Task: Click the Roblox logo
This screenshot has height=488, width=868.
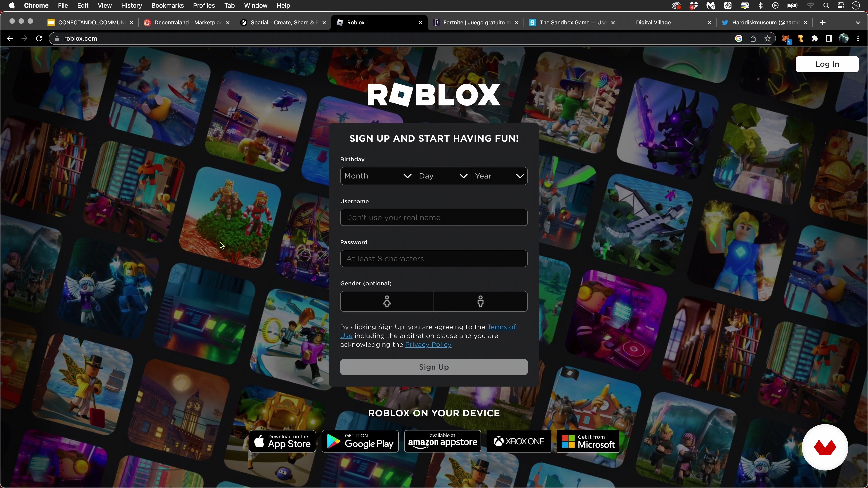Action: tap(434, 95)
